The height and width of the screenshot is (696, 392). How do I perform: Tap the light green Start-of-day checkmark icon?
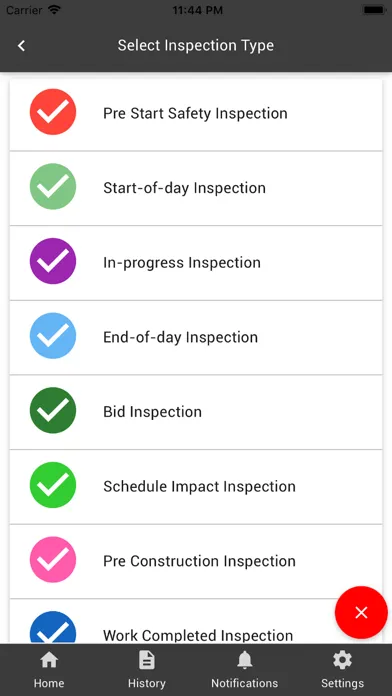53,186
